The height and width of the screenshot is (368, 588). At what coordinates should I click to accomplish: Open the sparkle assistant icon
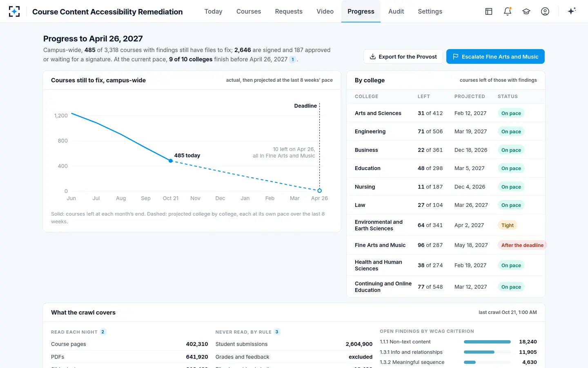[x=572, y=11]
